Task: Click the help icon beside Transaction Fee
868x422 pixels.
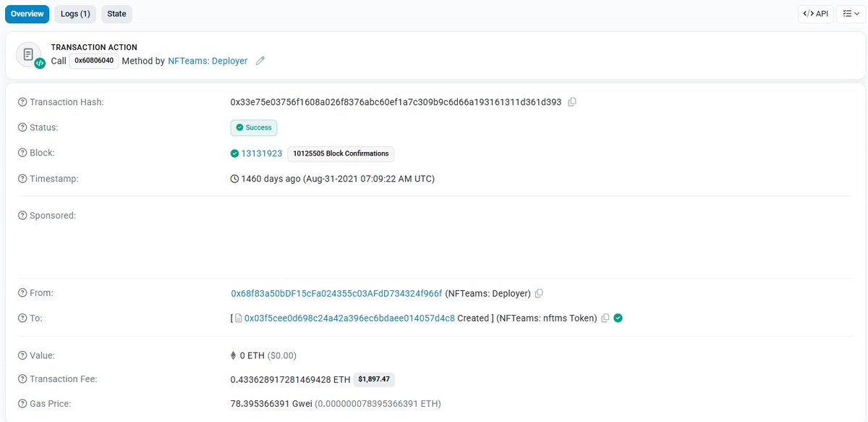Action: click(22, 379)
